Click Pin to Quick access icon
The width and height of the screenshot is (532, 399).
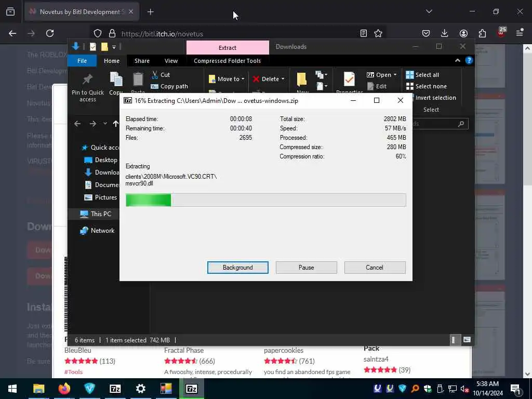click(x=87, y=79)
